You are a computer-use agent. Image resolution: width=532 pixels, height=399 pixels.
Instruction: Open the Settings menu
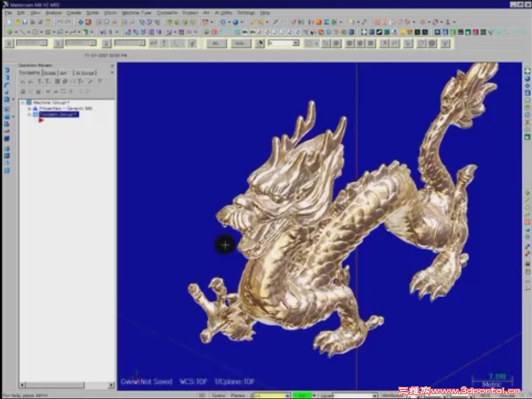(246, 13)
